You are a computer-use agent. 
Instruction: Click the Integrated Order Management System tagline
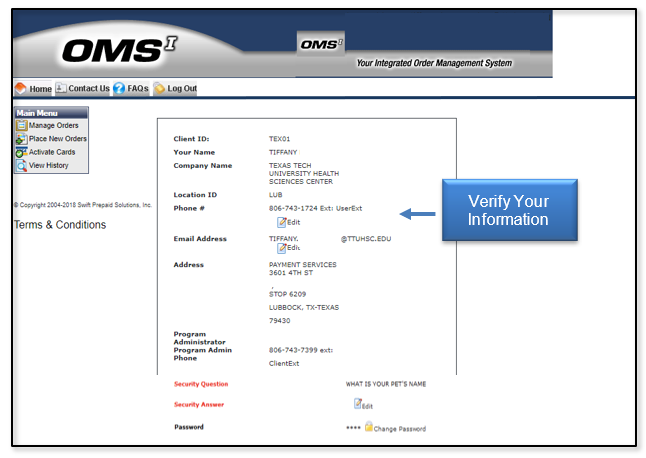(x=434, y=63)
